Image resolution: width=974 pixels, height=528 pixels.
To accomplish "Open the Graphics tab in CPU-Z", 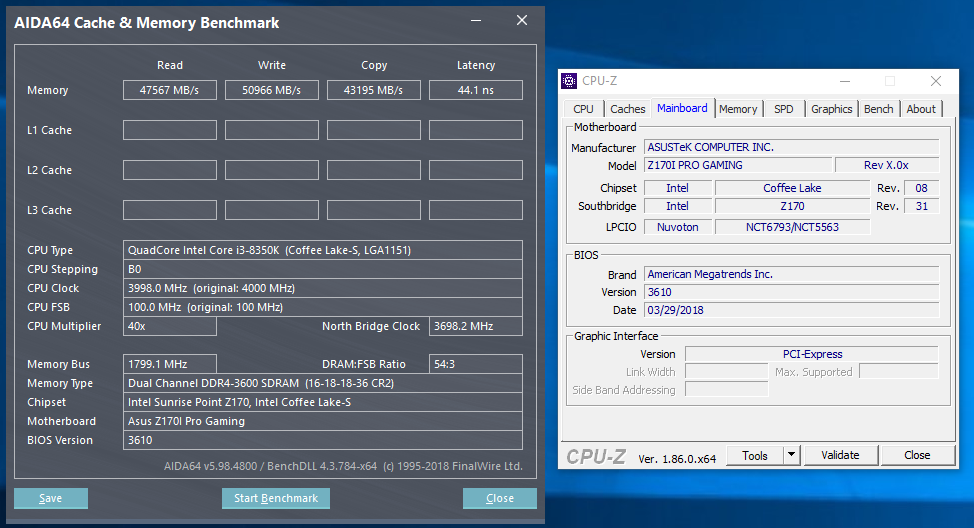I will coord(832,109).
